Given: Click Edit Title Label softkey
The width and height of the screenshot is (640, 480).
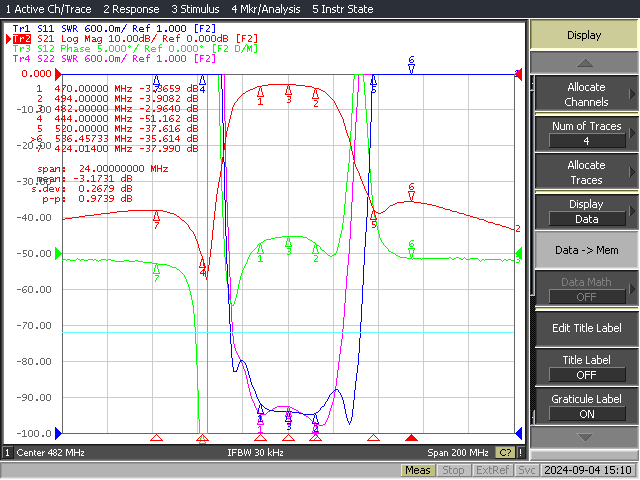Looking at the screenshot, I should (587, 328).
